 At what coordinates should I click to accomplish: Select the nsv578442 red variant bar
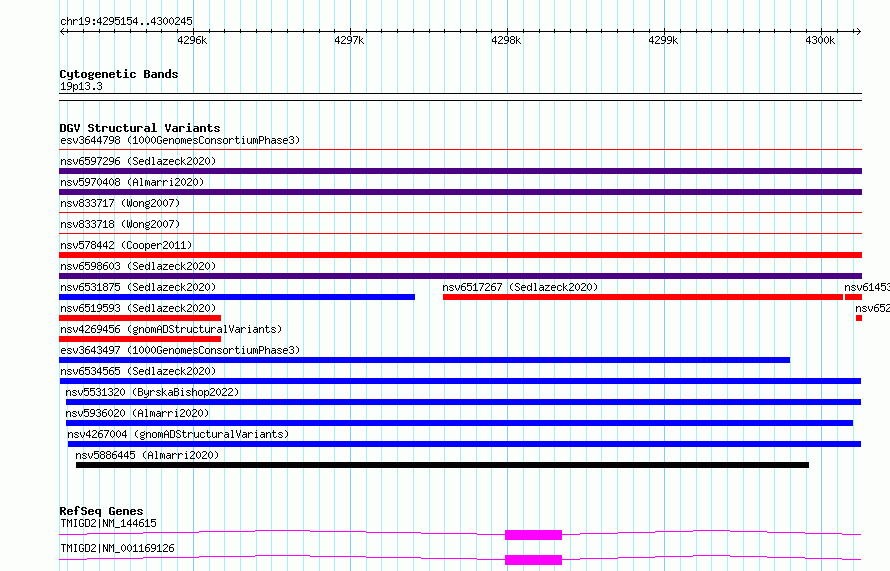[460, 255]
